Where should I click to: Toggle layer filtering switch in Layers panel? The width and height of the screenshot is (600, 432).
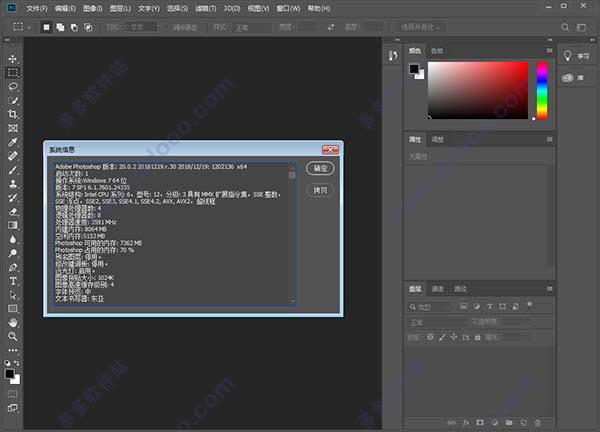pyautogui.click(x=530, y=305)
